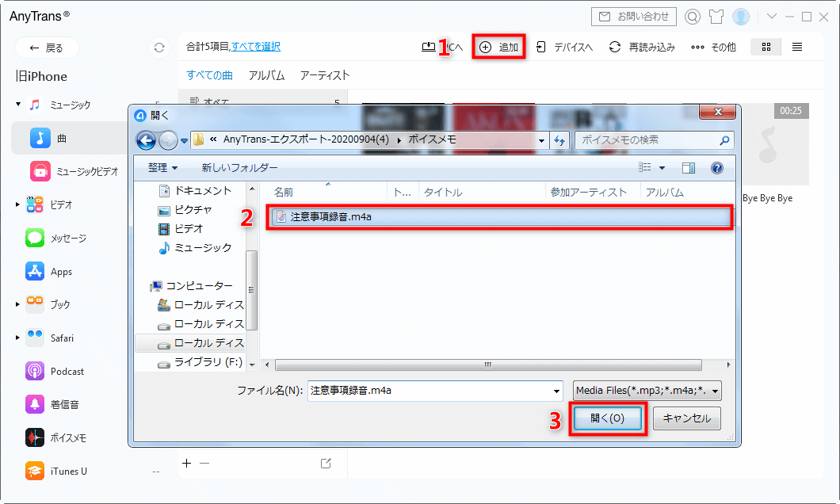The height and width of the screenshot is (504, 840).
Task: Switch to grid view icon in AnyTrans
Action: (x=766, y=47)
